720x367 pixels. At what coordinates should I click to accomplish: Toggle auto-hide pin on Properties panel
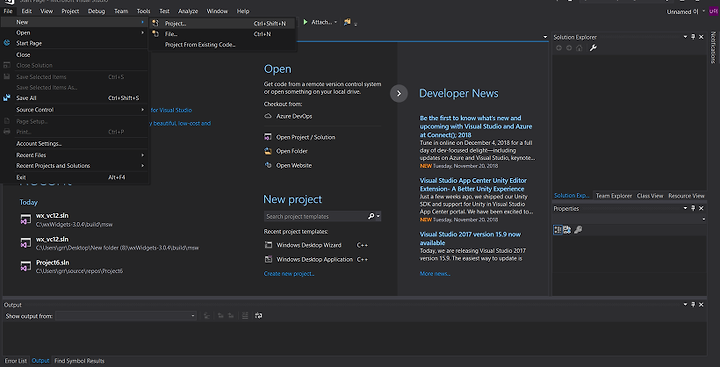pos(693,209)
